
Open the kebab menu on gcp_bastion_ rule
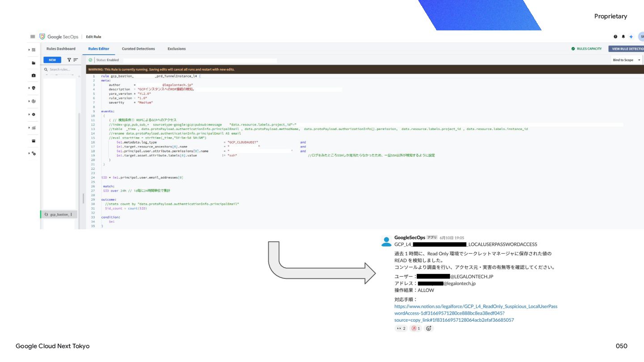(x=72, y=215)
